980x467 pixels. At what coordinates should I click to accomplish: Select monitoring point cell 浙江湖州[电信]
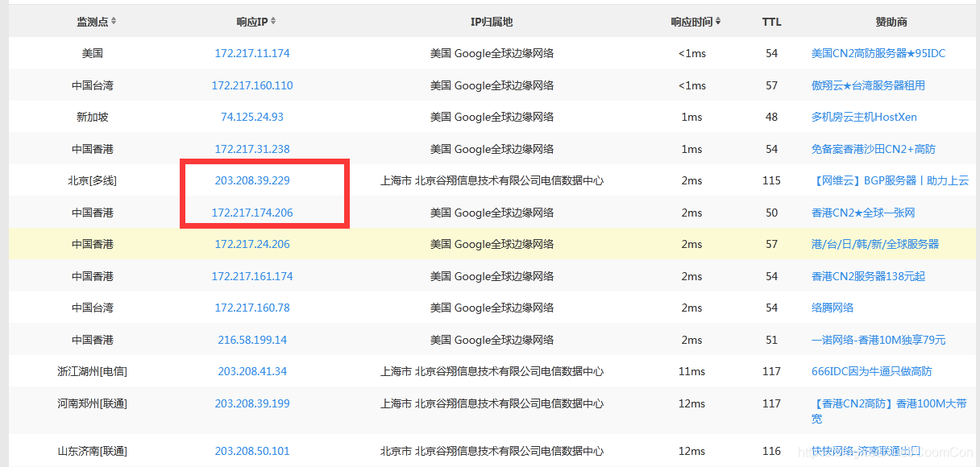click(93, 371)
